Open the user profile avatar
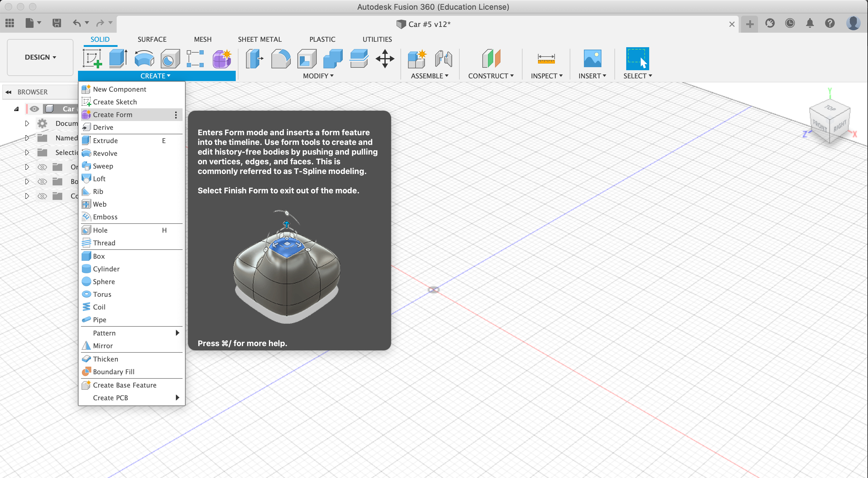 click(853, 23)
